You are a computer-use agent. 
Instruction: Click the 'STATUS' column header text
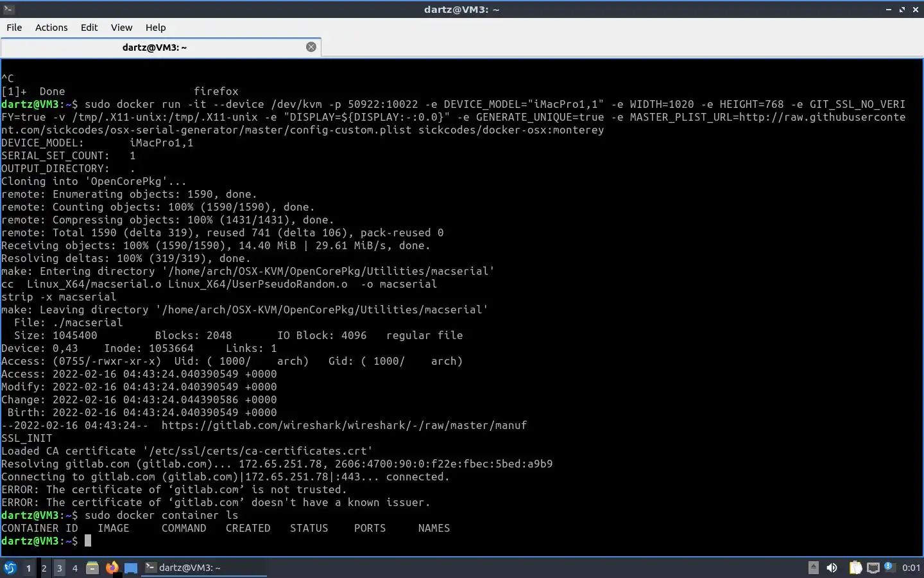309,528
